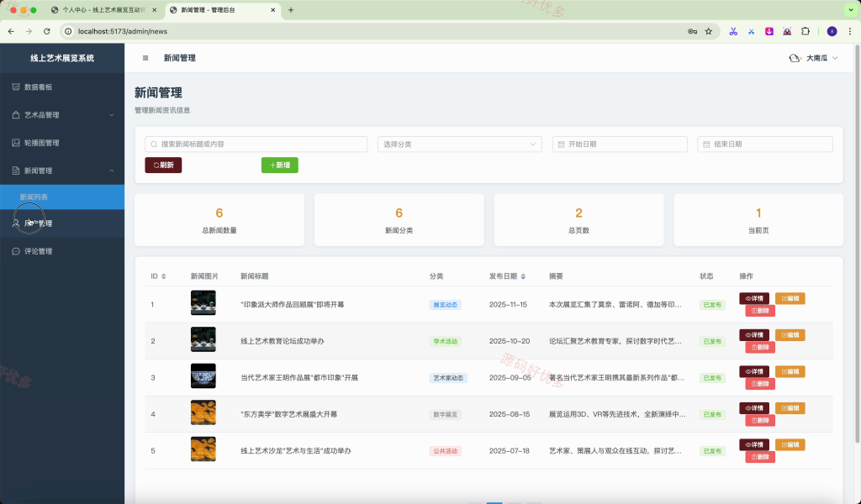
Task: Expand the 艺术品管理 sidebar menu
Action: pyautogui.click(x=62, y=114)
